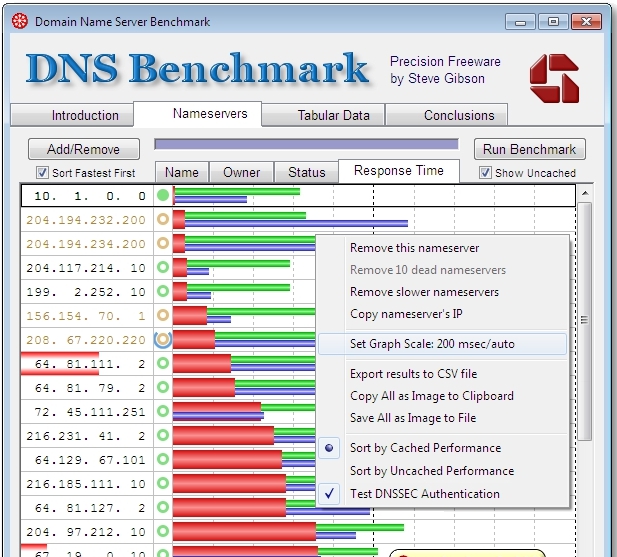Select the 199.2.252.10 address
Screen dimensions: 617x557
[x=86, y=292]
